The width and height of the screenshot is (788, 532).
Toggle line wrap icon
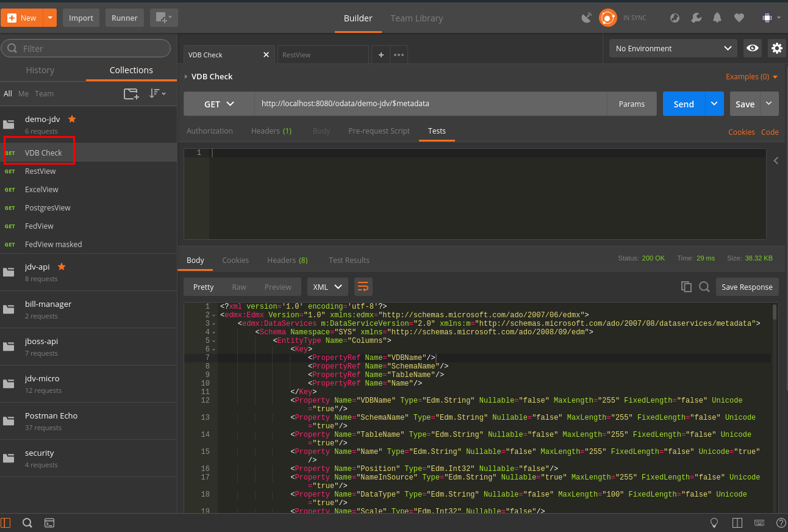pos(364,287)
